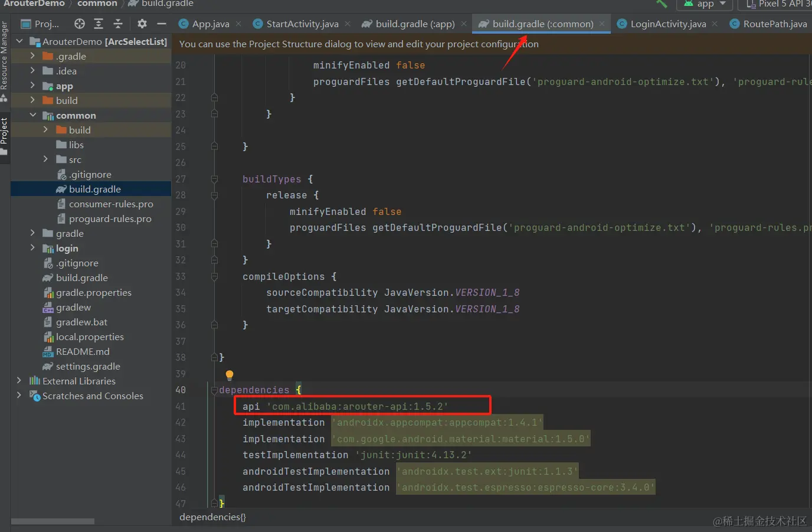Close the build.gradle (:app) tab
Image resolution: width=812 pixels, height=532 pixels.
coord(464,24)
